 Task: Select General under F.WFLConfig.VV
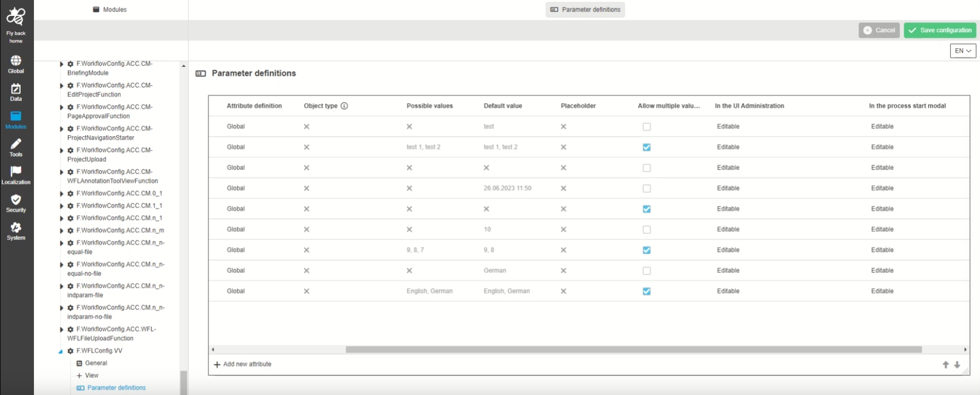coord(96,363)
